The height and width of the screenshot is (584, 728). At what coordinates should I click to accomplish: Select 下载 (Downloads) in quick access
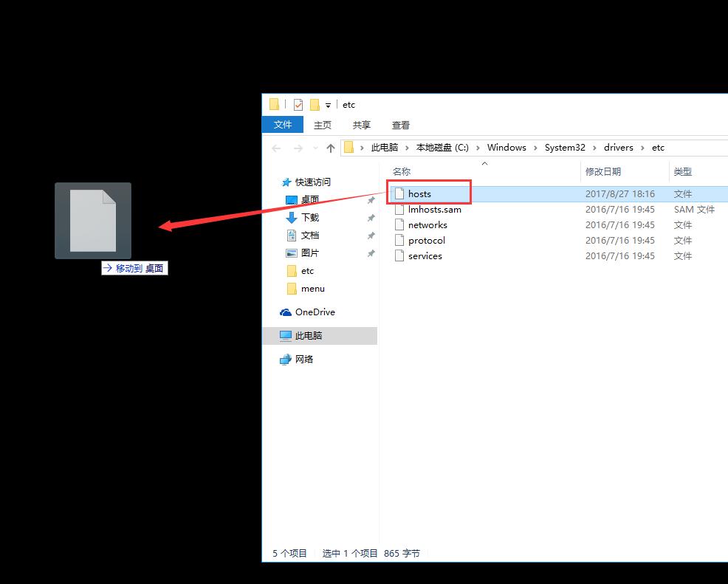pyautogui.click(x=310, y=218)
